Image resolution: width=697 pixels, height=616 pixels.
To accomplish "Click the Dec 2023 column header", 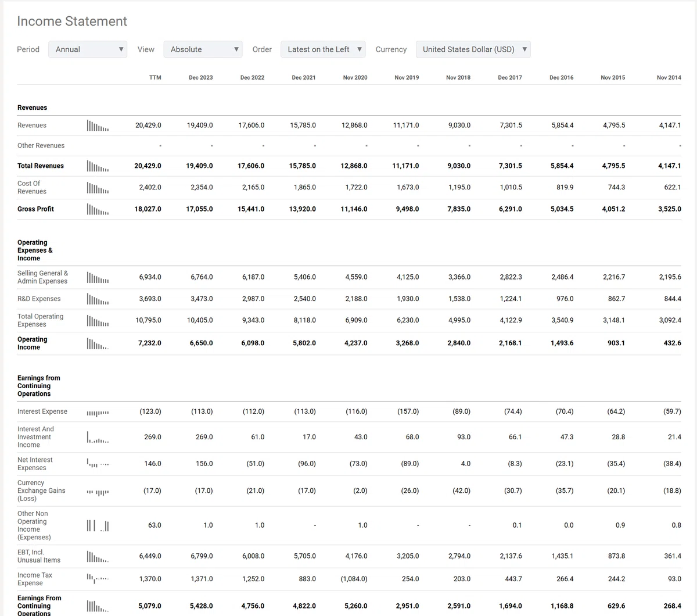I will (200, 77).
